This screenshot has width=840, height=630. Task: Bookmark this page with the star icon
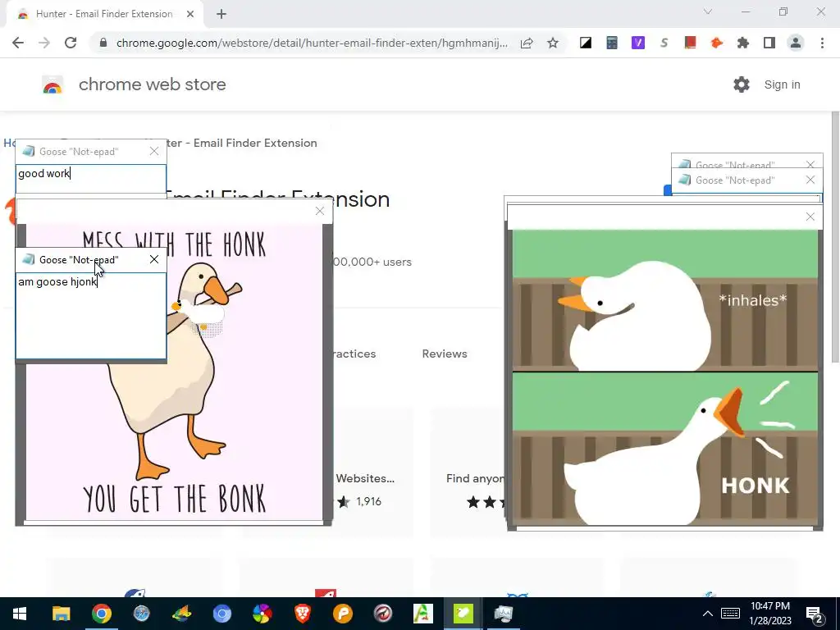click(553, 43)
